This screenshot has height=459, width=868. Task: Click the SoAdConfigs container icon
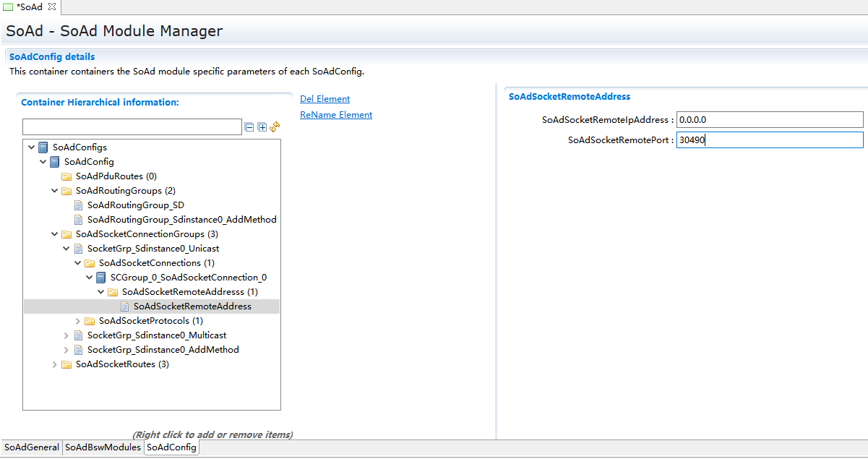43,147
